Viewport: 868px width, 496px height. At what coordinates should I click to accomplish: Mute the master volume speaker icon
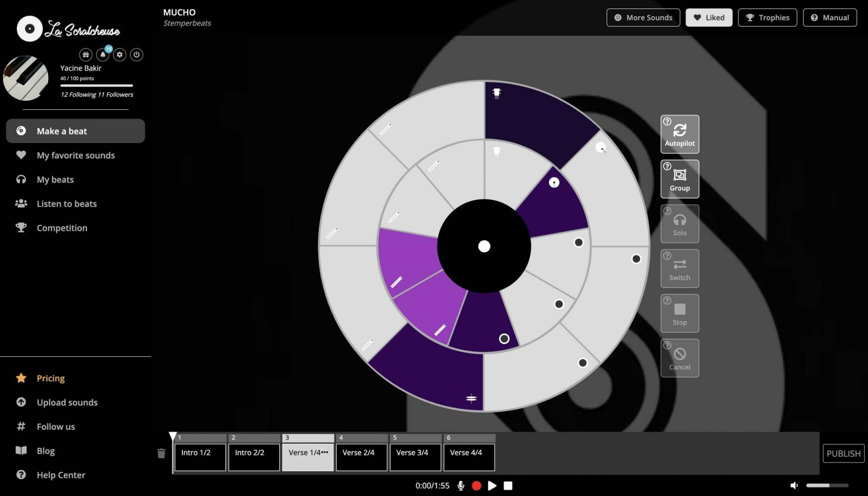794,485
